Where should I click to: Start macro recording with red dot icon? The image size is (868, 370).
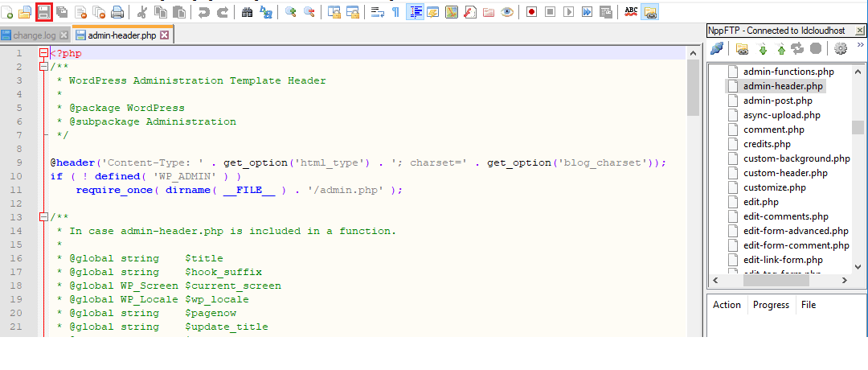(531, 11)
